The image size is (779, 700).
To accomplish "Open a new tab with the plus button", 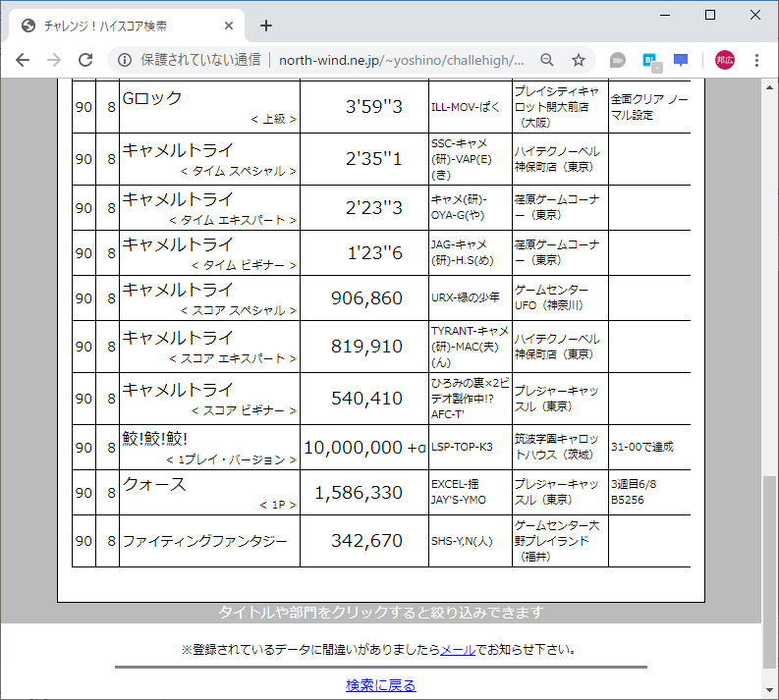I will [266, 26].
